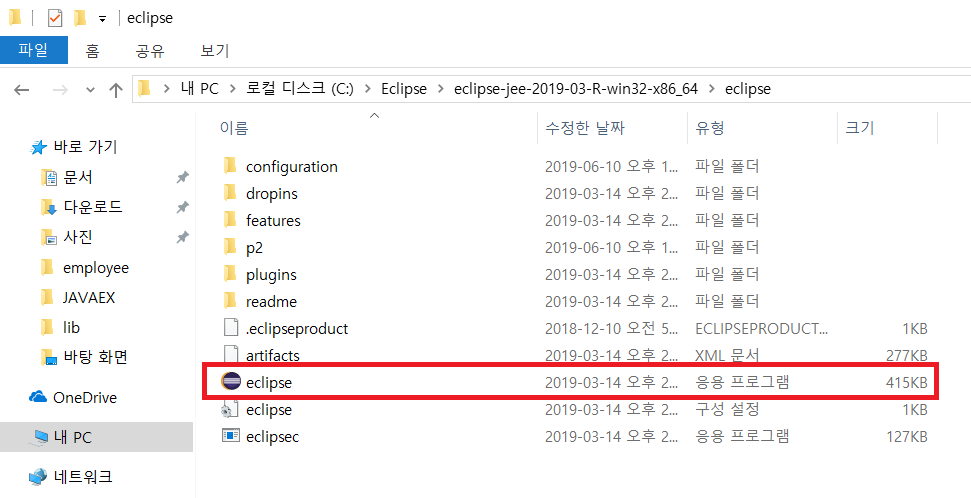Click the 사진 pictures icon in sidebar
The height and width of the screenshot is (498, 971).
[48, 237]
